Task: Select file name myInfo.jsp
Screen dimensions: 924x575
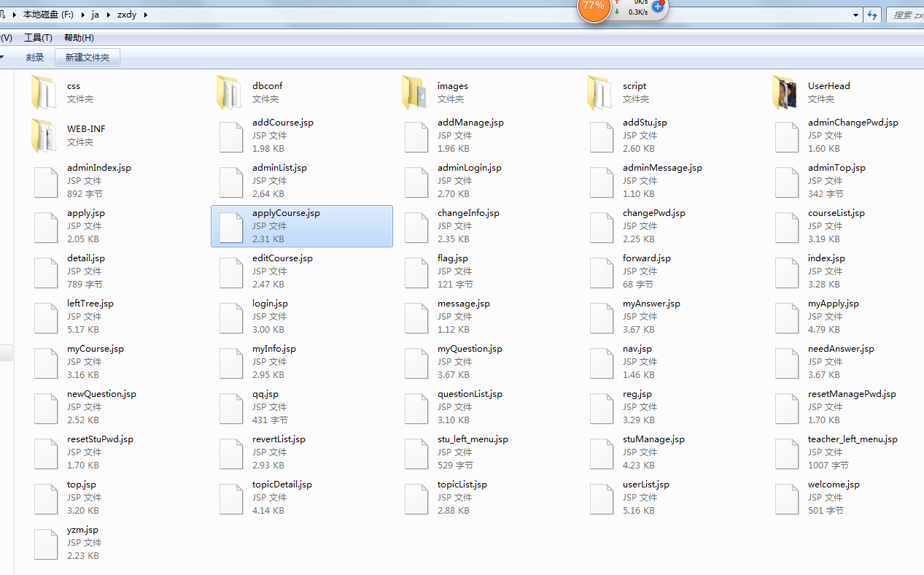Action: click(274, 349)
